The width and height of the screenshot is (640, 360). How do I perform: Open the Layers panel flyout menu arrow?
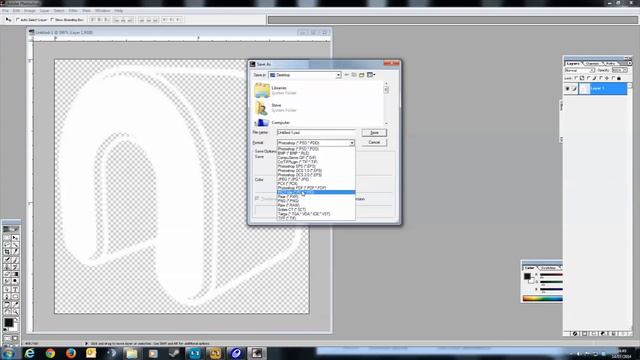[630, 63]
